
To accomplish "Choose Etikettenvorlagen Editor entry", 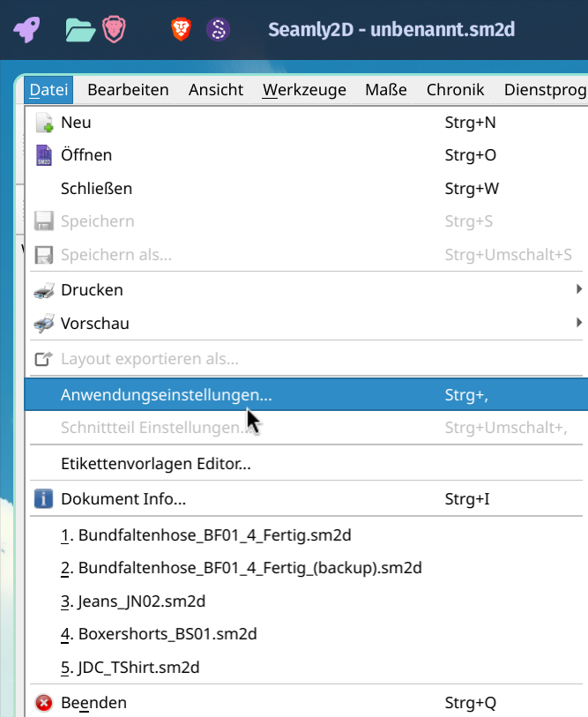I will point(156,463).
